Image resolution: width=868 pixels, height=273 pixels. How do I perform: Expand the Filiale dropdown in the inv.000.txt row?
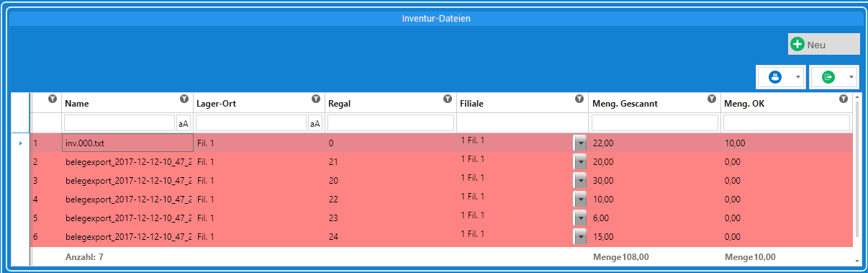580,143
